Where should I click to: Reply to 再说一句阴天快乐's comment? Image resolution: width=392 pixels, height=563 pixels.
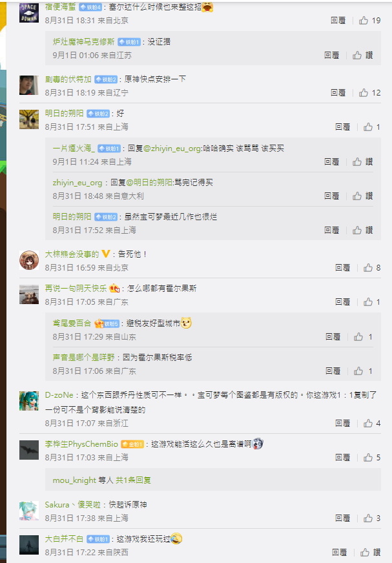pyautogui.click(x=342, y=302)
